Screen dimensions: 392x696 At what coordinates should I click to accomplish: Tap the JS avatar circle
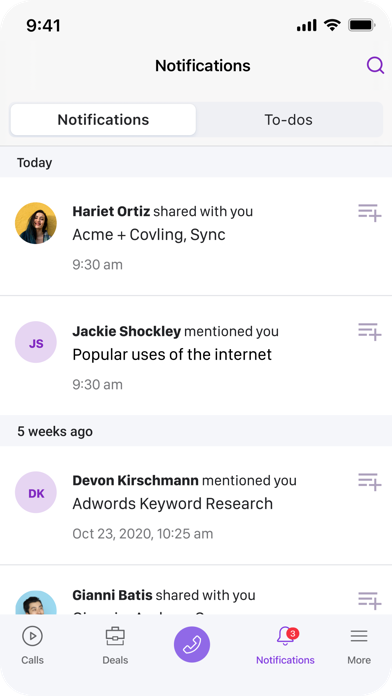pos(36,342)
